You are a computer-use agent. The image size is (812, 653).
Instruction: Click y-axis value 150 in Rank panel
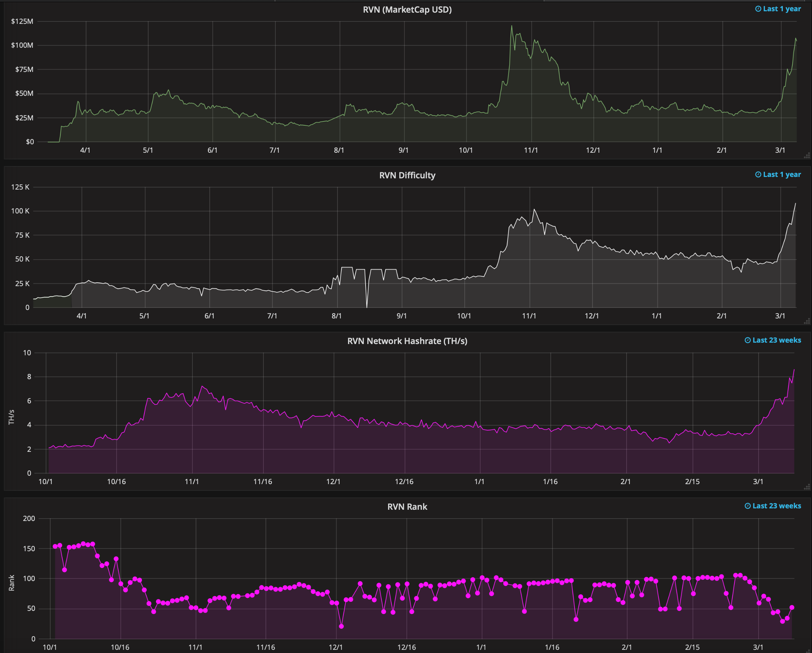pyautogui.click(x=29, y=548)
